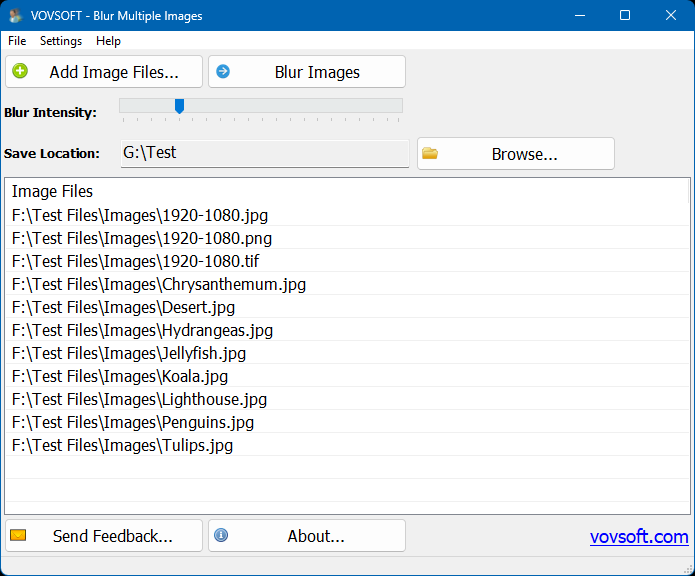
Task: Select the Lighthouse.jpg file row
Action: click(348, 399)
